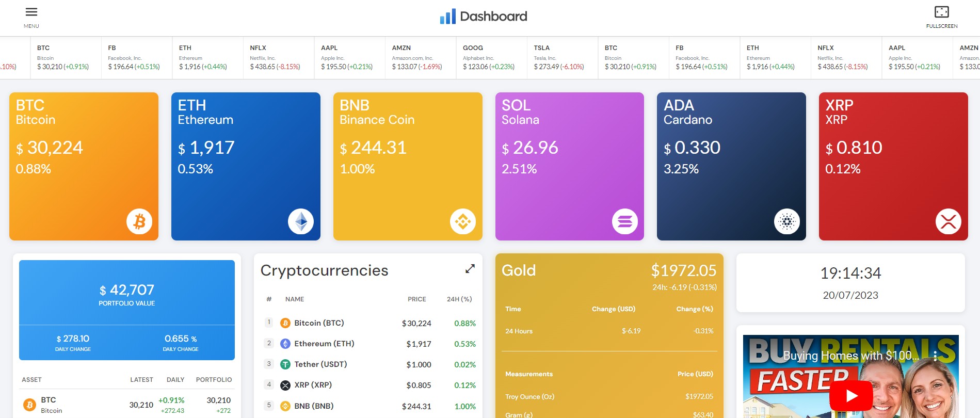Click the Cardano logo on ADA card
The width and height of the screenshot is (980, 418).
pyautogui.click(x=787, y=221)
